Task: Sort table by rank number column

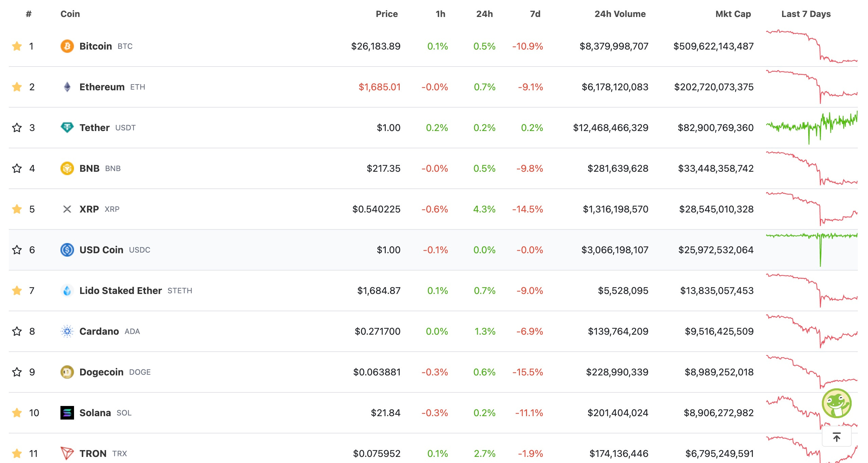Action: click(29, 14)
